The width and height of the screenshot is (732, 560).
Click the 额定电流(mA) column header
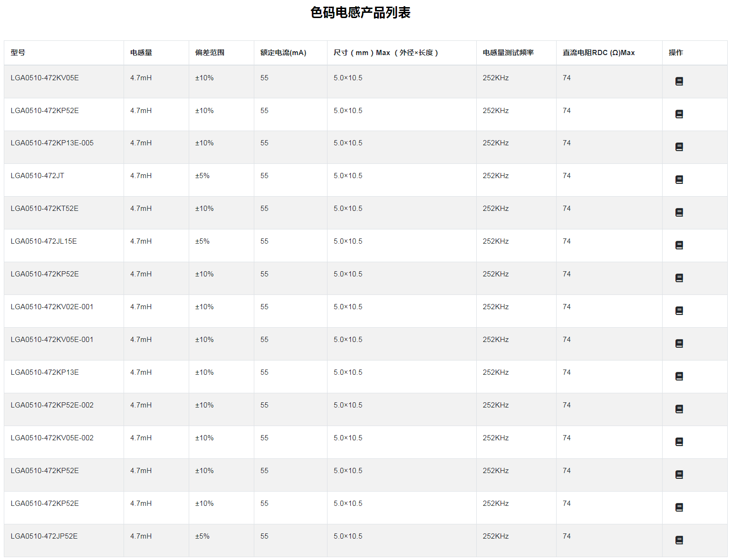(x=283, y=53)
